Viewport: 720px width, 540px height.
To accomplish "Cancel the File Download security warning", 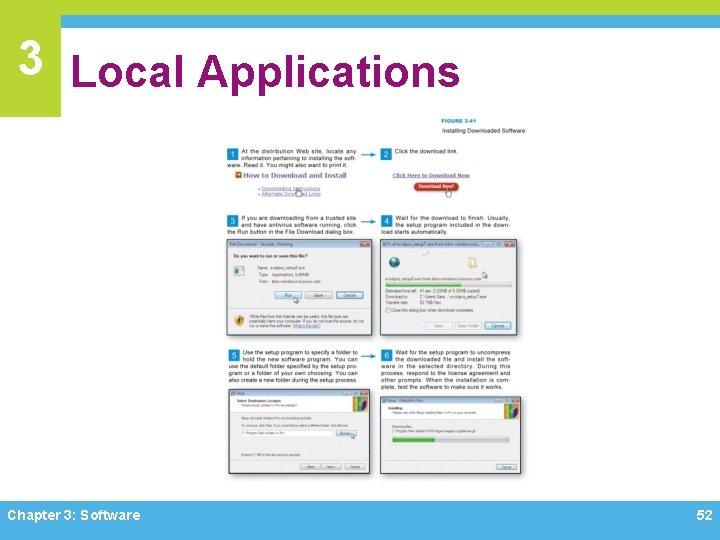I will [349, 295].
